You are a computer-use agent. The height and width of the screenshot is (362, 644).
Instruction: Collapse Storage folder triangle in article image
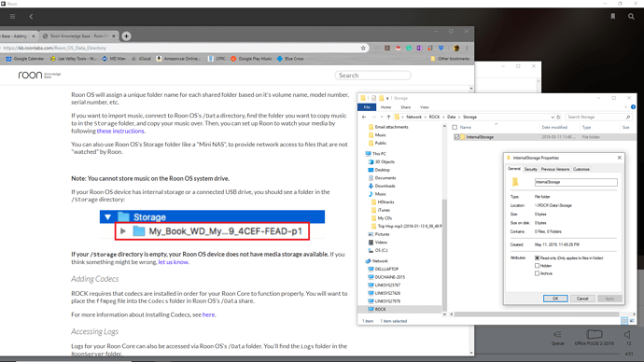click(x=107, y=217)
